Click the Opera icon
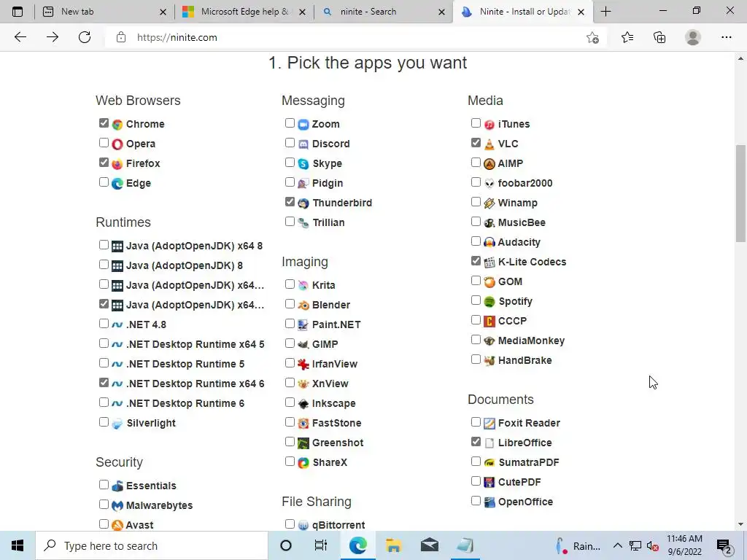747x560 pixels. point(117,144)
